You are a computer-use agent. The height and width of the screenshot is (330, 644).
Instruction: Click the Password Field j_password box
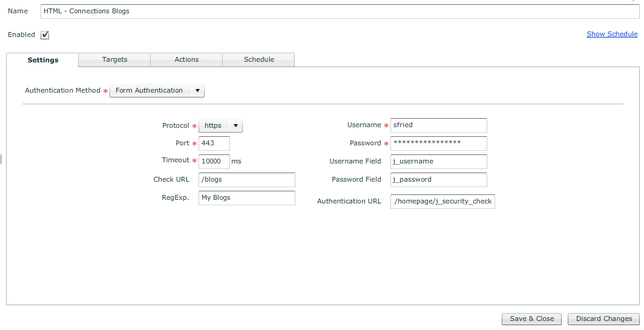pos(438,180)
